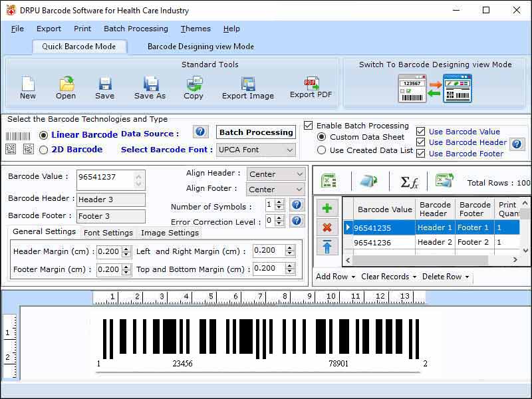The image size is (532, 399).
Task: Click the Batch Processing button
Action: point(255,132)
